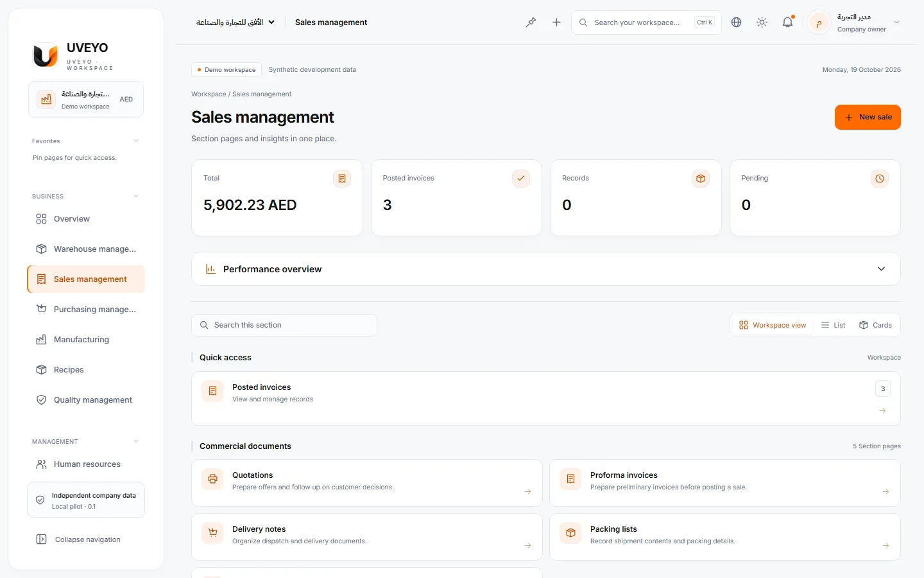The width and height of the screenshot is (924, 578).
Task: Open Quality management in sidebar
Action: click(x=86, y=400)
